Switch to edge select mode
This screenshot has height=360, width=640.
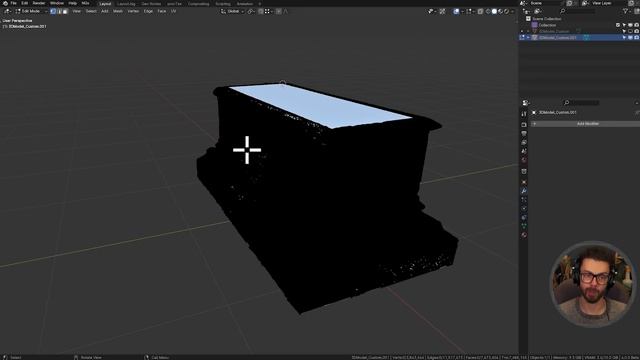[59, 11]
